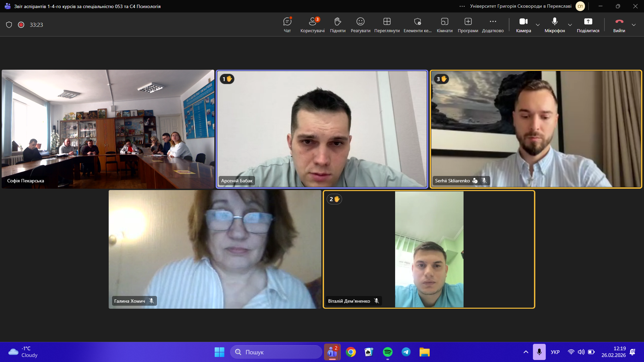Viewport: 644px width, 362px height.
Task: Click the red recording indicator
Action: pyautogui.click(x=21, y=25)
